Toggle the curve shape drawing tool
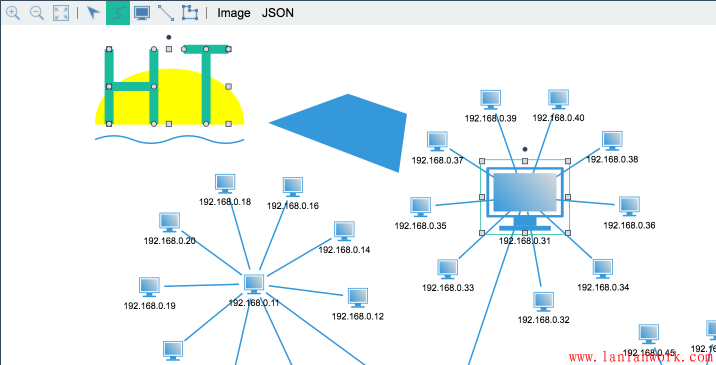Viewport: 716px width, 365px height. pyautogui.click(x=118, y=13)
